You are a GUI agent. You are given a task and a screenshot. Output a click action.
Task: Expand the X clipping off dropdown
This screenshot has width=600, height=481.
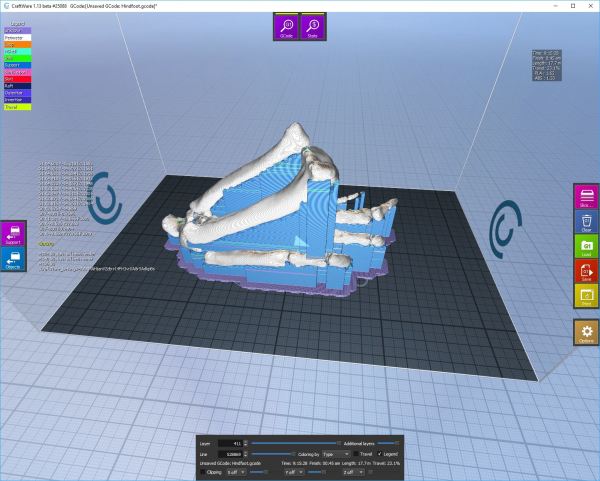[236, 472]
